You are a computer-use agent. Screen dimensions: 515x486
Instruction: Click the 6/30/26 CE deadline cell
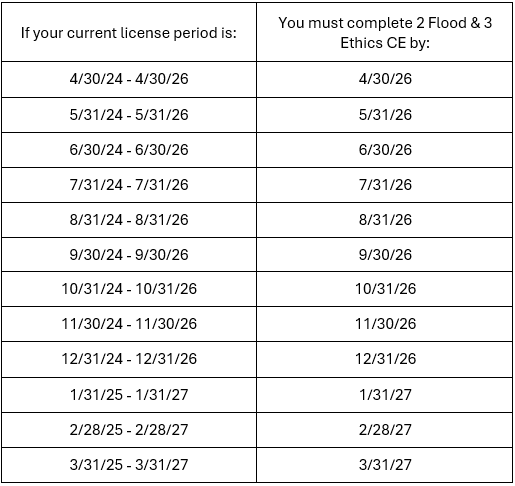(385, 150)
